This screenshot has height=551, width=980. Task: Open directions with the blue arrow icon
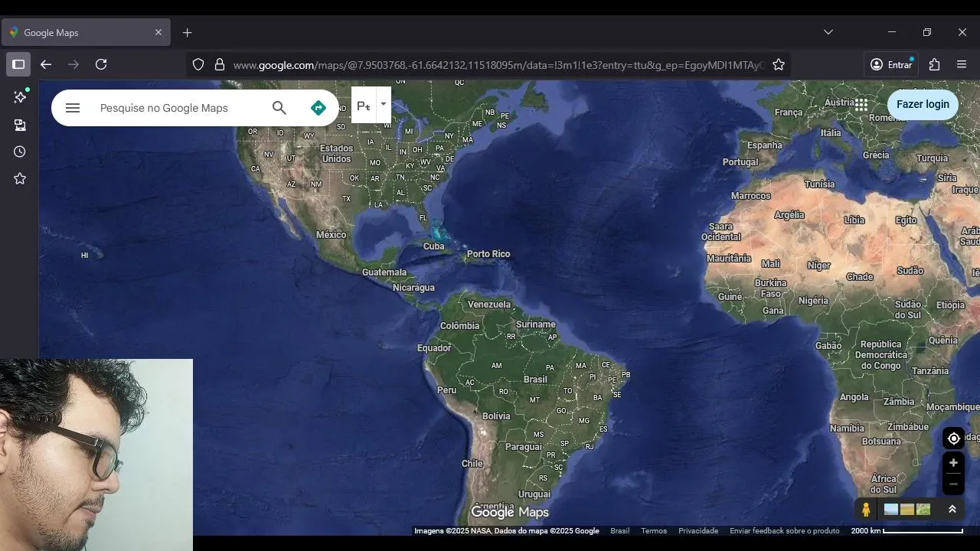[318, 108]
